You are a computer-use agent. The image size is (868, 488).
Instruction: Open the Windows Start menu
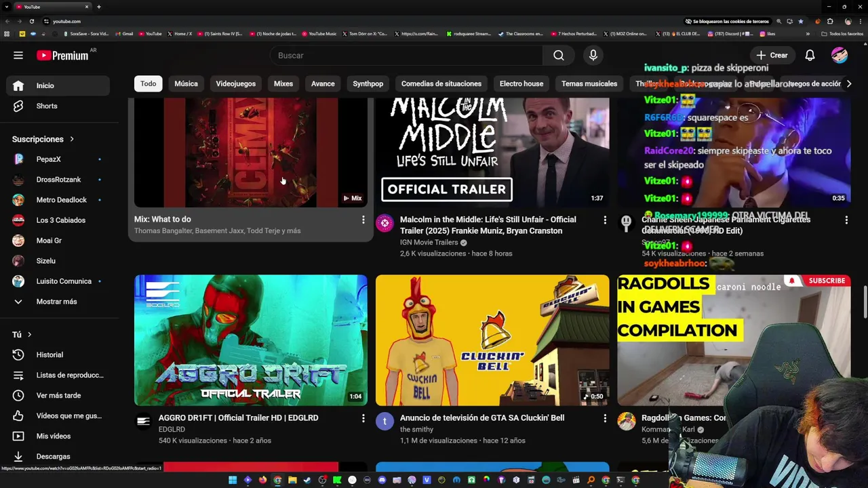tap(233, 480)
